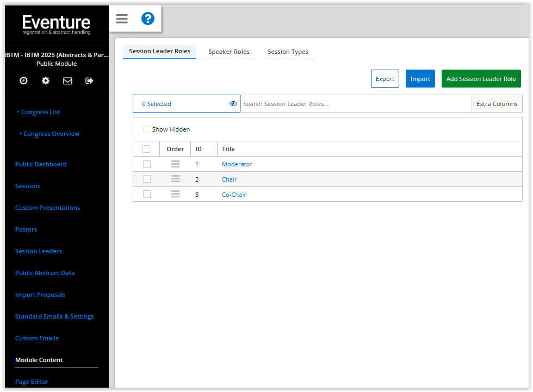Select Module Content in sidebar
Screen dimensions: 533x392
click(x=39, y=360)
